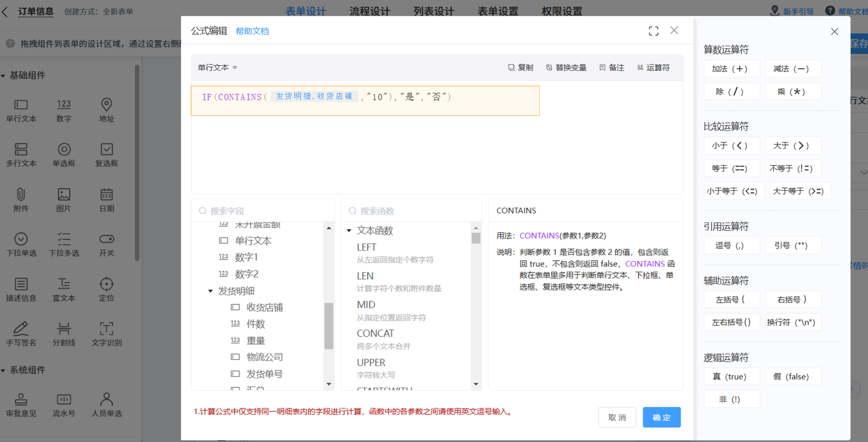This screenshot has height=442, width=868.
Task: Select the 数字 component icon
Action: [64, 110]
